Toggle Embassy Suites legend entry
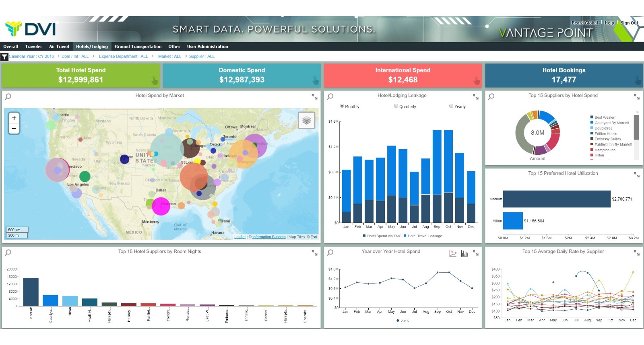644x345 pixels. pos(605,139)
